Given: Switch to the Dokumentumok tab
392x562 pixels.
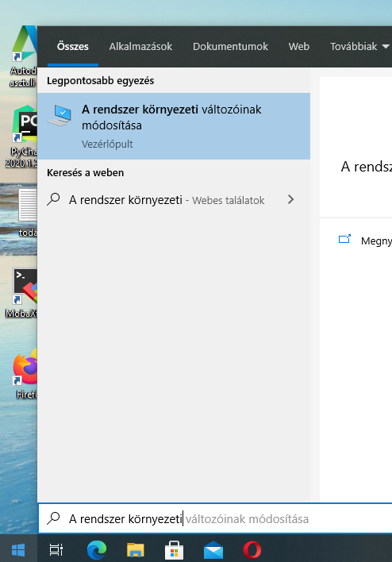Looking at the screenshot, I should pos(230,47).
